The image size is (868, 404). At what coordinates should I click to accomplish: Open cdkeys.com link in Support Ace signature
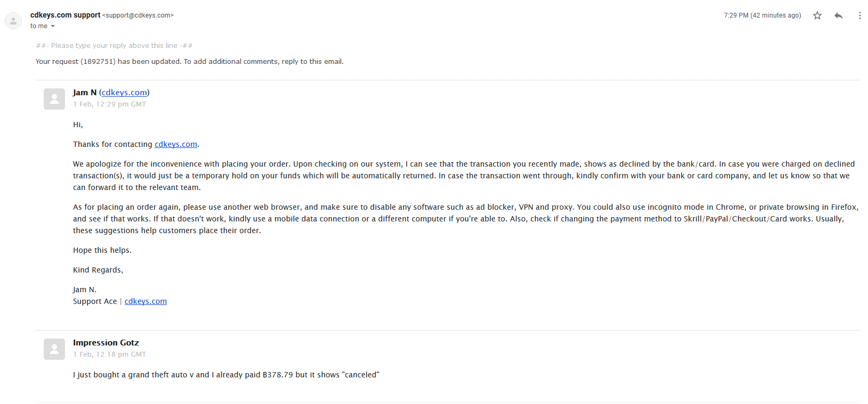click(x=145, y=301)
